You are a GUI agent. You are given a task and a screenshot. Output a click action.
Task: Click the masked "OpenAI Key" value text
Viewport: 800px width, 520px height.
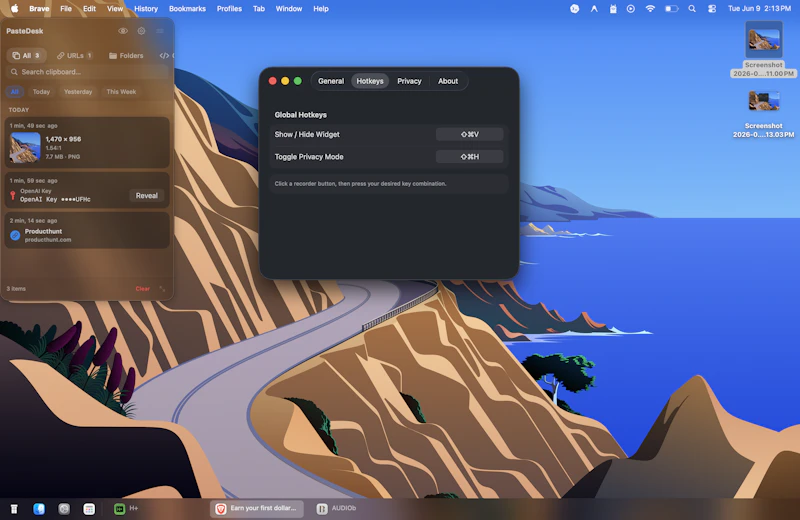[x=55, y=200]
